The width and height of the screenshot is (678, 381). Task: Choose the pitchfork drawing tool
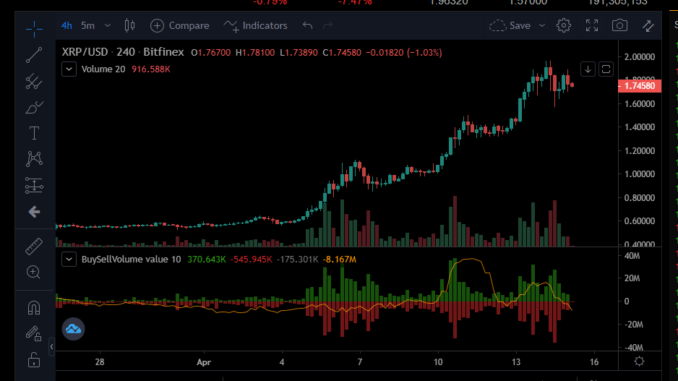(x=34, y=81)
